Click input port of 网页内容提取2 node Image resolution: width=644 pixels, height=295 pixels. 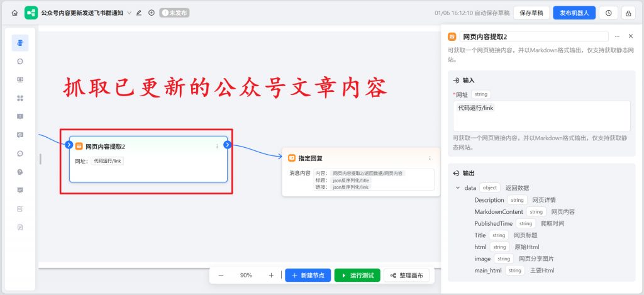pyautogui.click(x=69, y=145)
